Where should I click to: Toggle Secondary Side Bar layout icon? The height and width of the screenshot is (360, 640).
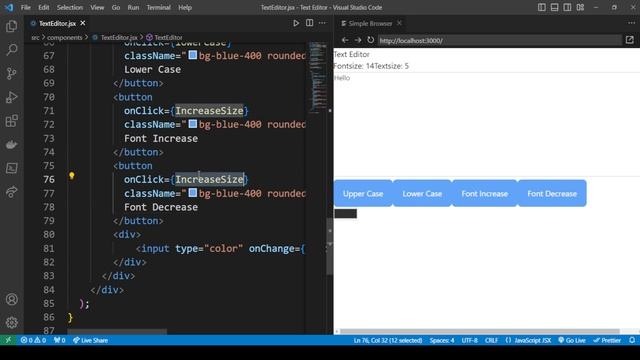(567, 7)
